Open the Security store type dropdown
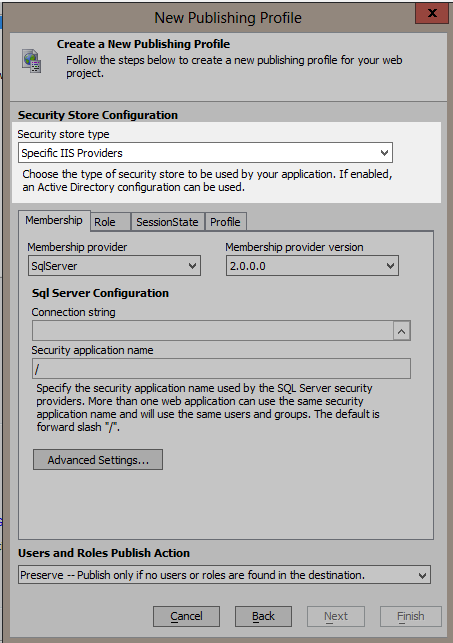453x643 pixels. (x=205, y=153)
